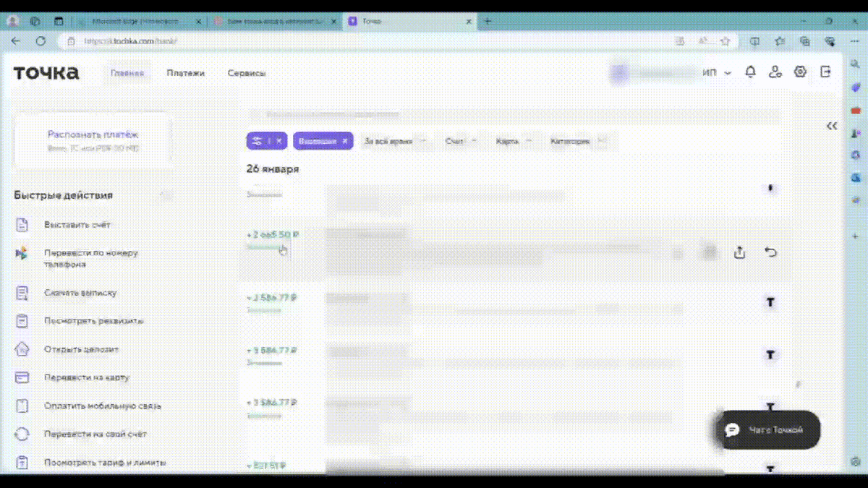Clear the filter count chip via its X
Image resolution: width=868 pixels, height=488 pixels.
279,141
